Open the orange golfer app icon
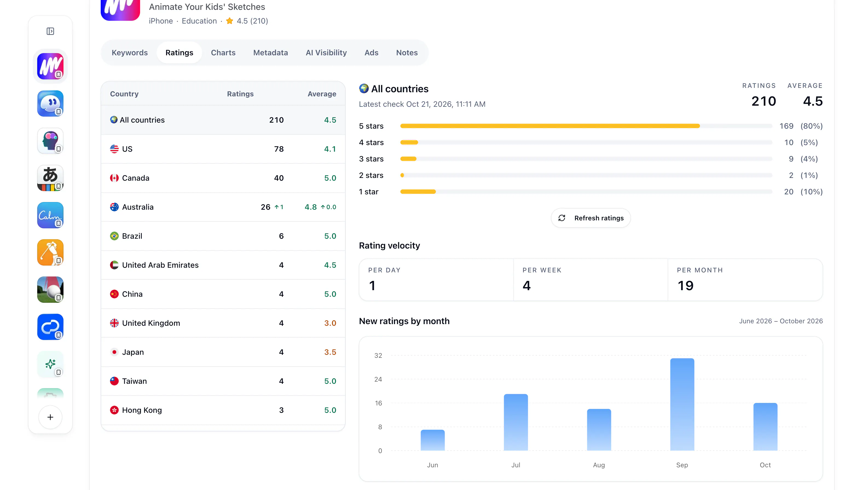Screen dimensions: 868x490 pyautogui.click(x=50, y=252)
